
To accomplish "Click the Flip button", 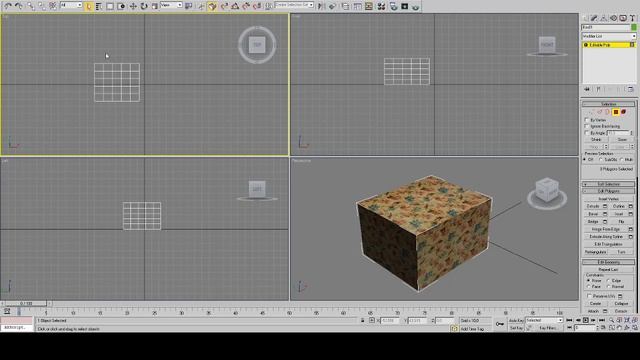I will pyautogui.click(x=622, y=221).
